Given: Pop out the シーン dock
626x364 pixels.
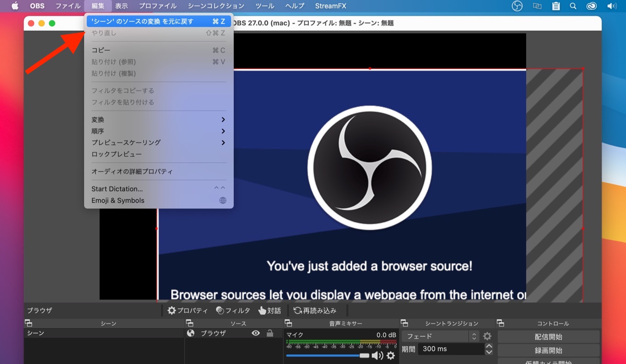Looking at the screenshot, I should (29, 324).
